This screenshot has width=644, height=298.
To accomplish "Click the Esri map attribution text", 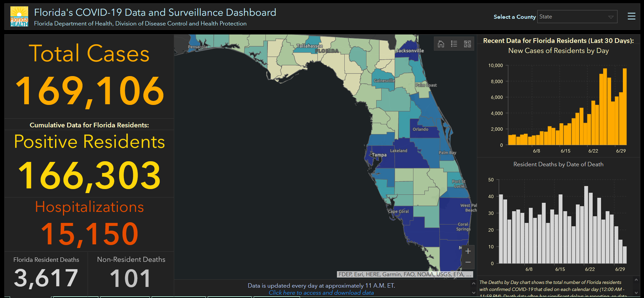I will (405, 274).
